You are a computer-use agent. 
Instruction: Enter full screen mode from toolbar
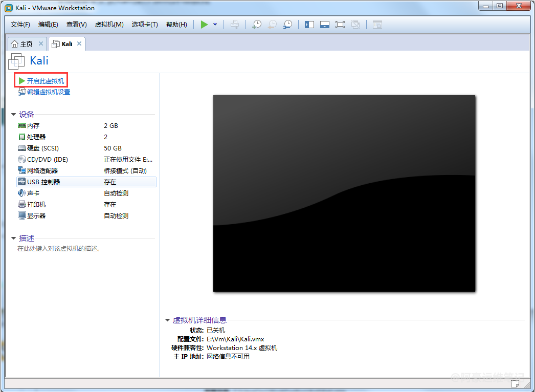tap(340, 25)
